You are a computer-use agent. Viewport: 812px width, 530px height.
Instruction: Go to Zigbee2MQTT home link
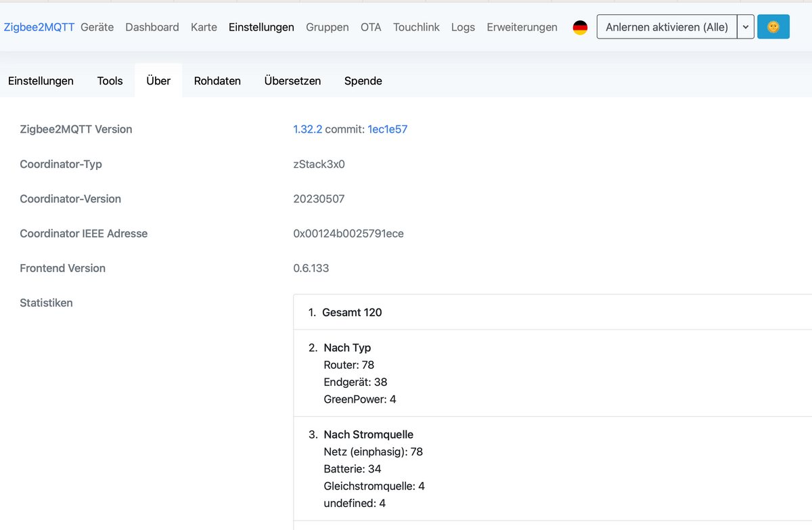tap(39, 27)
